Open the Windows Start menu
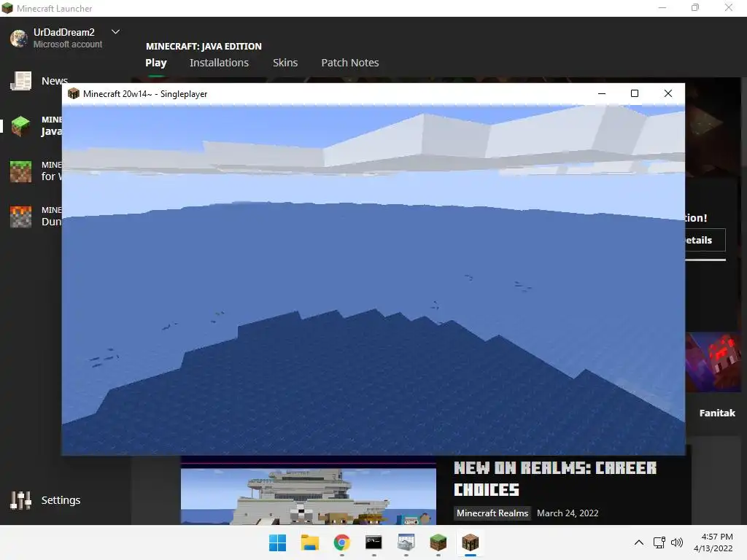Viewport: 747px width, 560px height. click(x=277, y=542)
